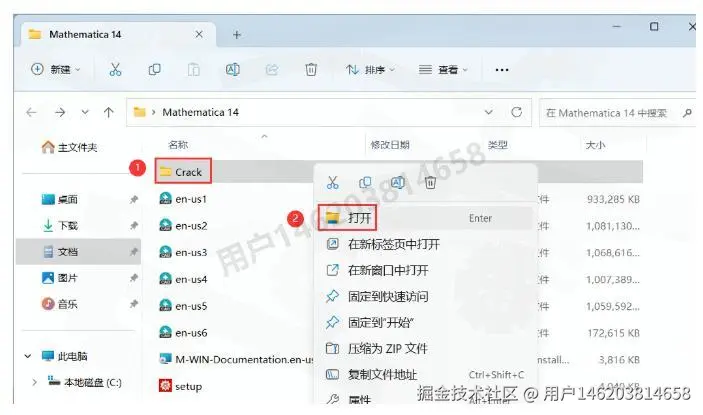Open the three-dots more options menu

tap(502, 69)
